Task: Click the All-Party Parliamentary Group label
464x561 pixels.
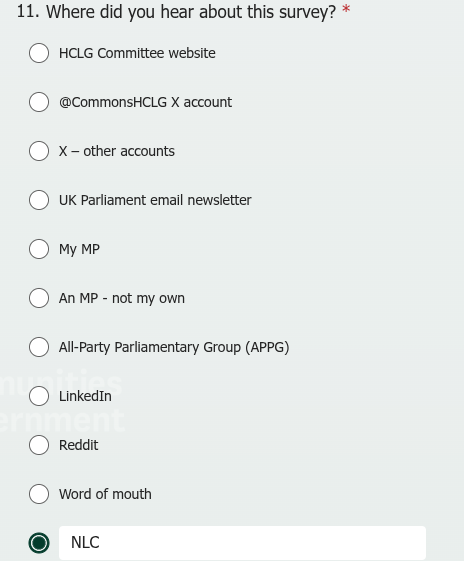Action: pyautogui.click(x=174, y=348)
